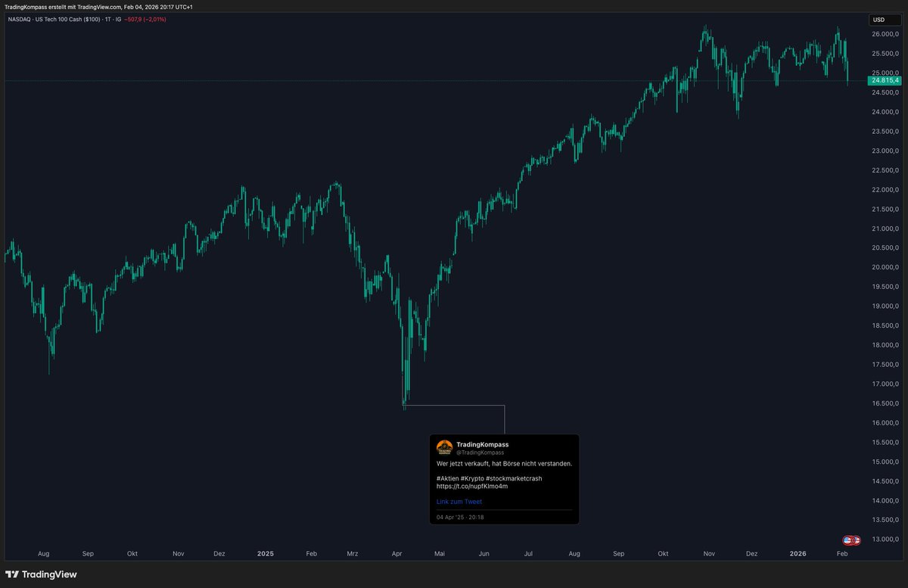The image size is (908, 588).
Task: Click the leftmost US flag economic event icon
Action: (847, 540)
